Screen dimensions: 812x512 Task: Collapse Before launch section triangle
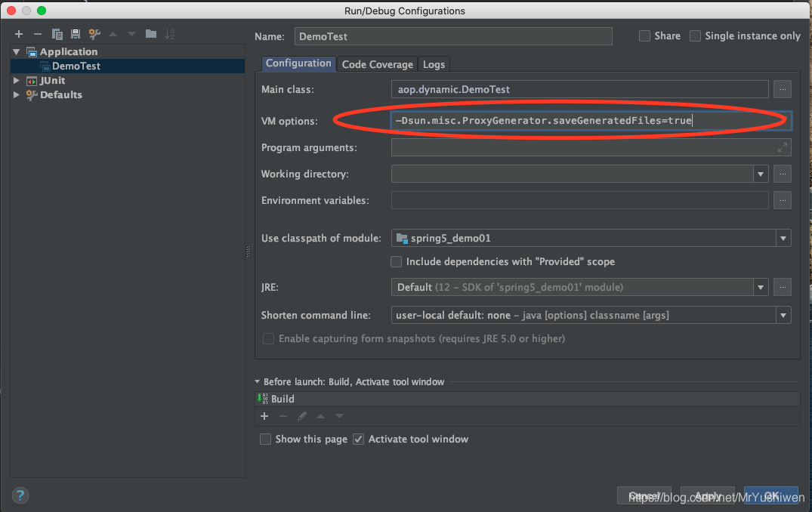[258, 381]
